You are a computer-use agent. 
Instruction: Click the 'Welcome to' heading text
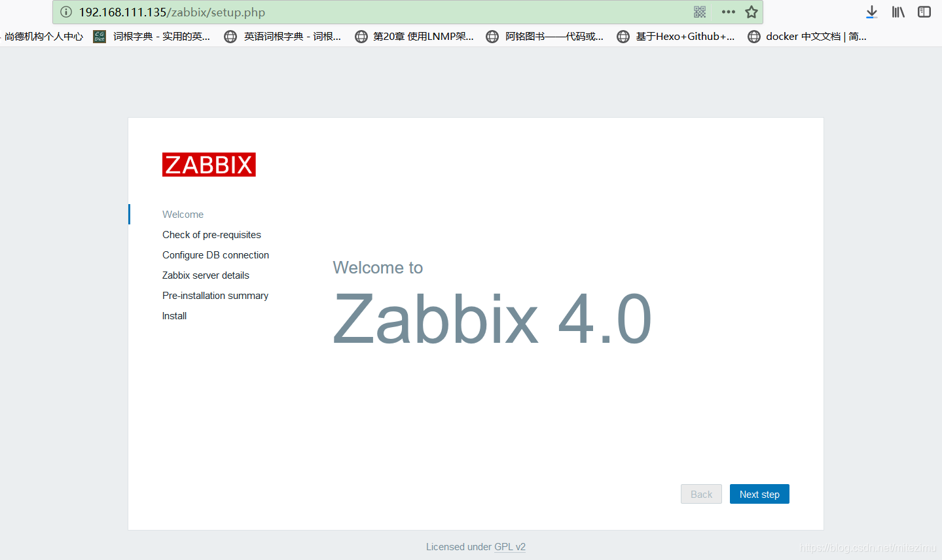click(x=378, y=268)
